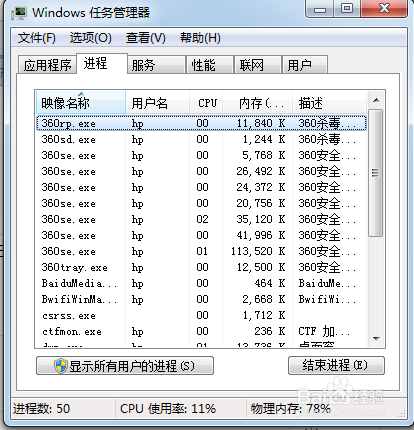Open the 性能 tab
414x430 pixels.
tap(210, 65)
